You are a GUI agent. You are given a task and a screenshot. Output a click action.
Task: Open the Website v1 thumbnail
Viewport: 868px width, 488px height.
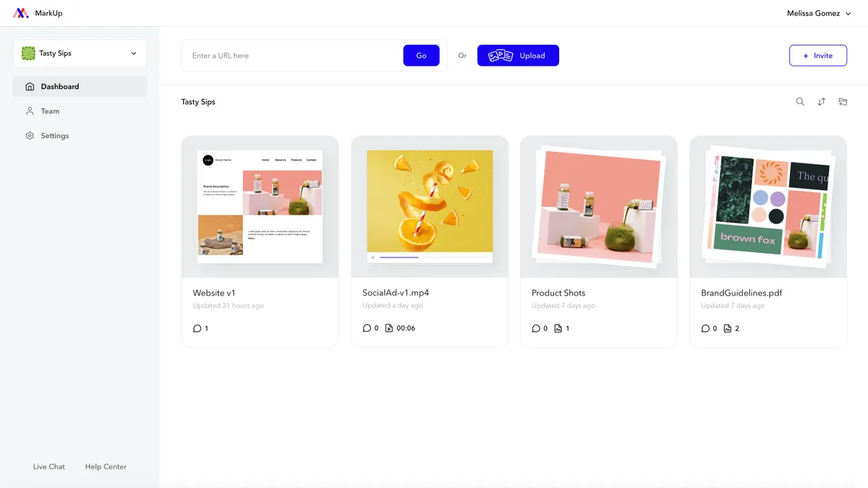point(260,207)
